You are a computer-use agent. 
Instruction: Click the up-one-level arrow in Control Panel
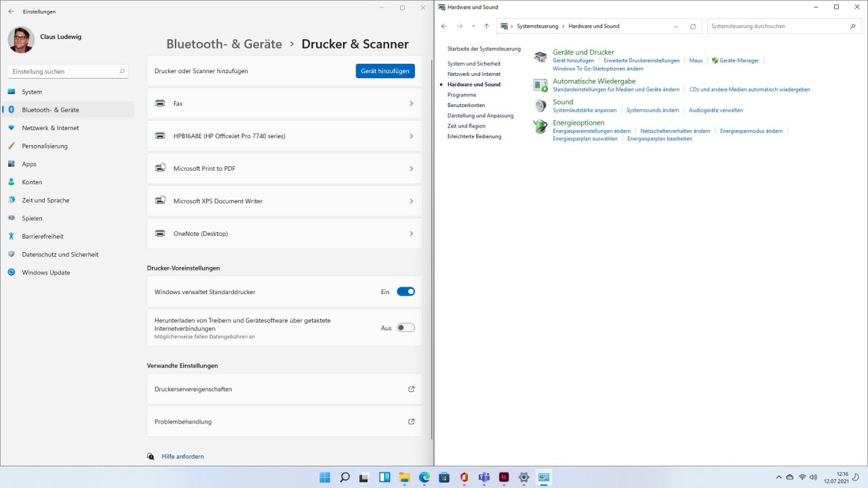pos(486,26)
